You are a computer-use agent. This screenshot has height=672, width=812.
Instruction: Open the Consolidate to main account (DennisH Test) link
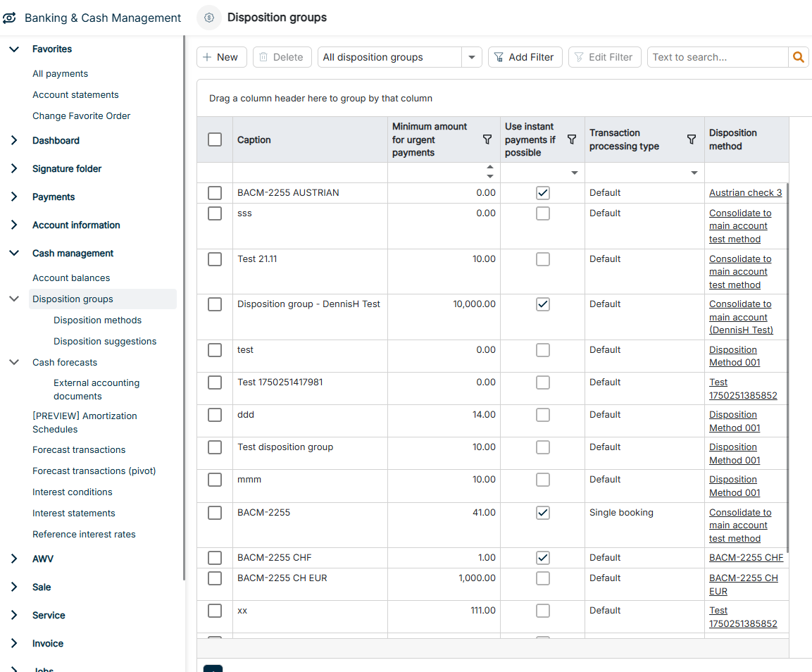pos(741,317)
